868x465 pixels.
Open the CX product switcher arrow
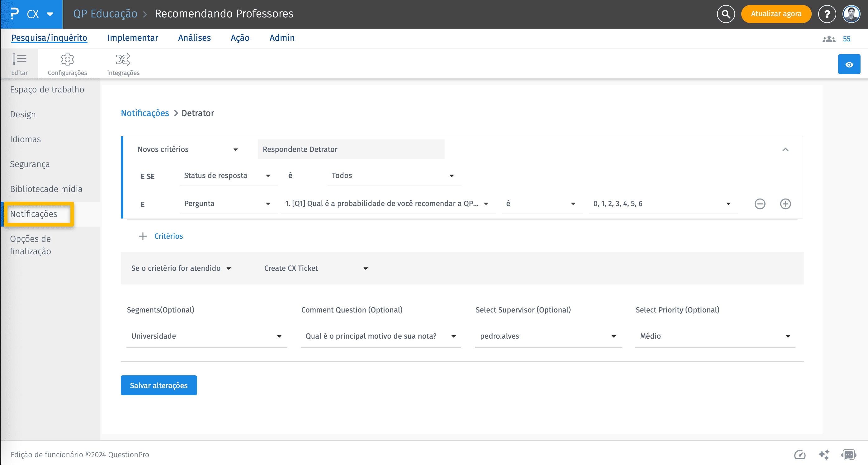[50, 14]
